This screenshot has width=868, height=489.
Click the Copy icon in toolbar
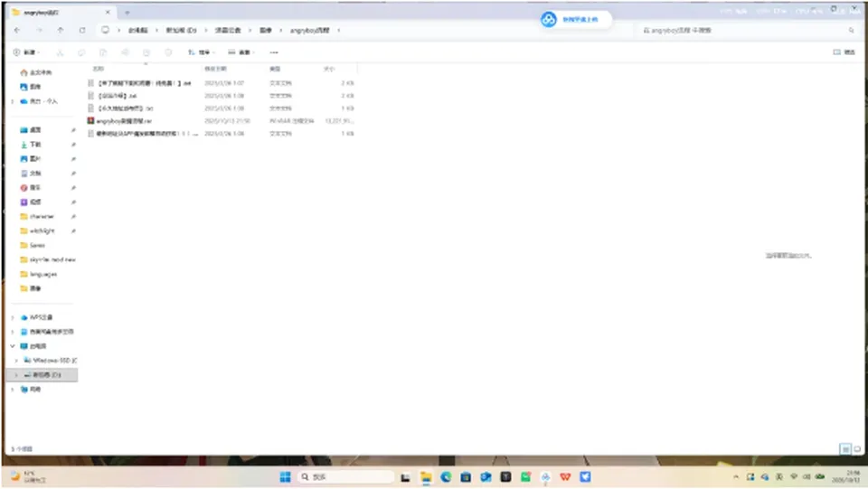click(x=81, y=52)
